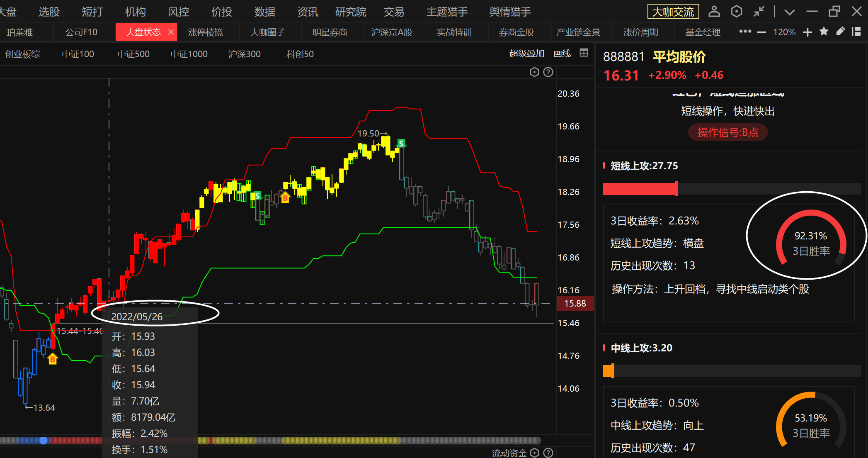Open the 涨价周期 tab

(x=640, y=32)
